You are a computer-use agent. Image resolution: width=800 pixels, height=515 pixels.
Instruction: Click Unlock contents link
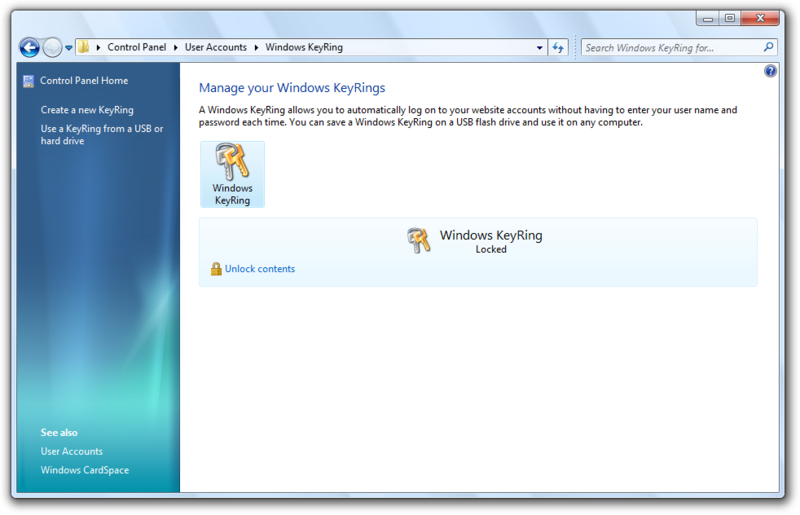tap(260, 269)
